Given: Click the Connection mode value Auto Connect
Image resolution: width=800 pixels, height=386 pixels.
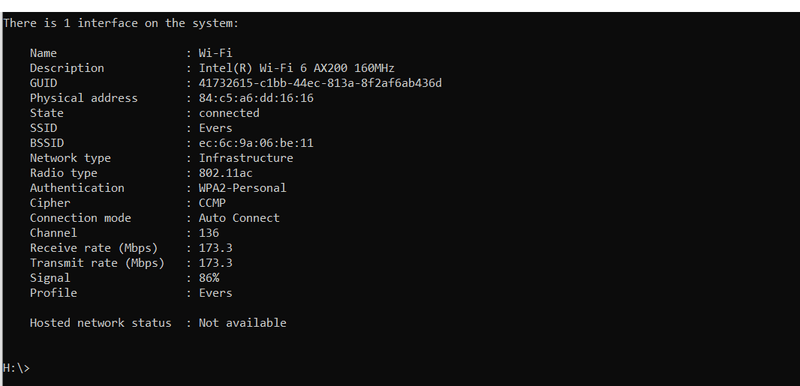Looking at the screenshot, I should point(239,218).
